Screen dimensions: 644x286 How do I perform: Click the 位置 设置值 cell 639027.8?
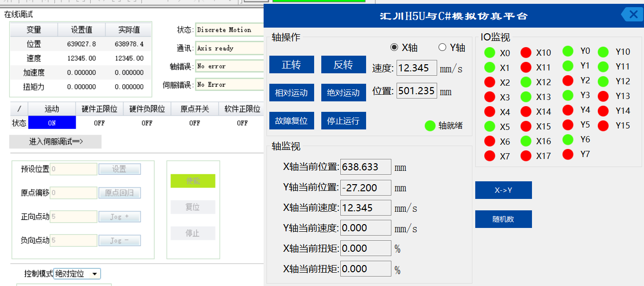[x=82, y=44]
